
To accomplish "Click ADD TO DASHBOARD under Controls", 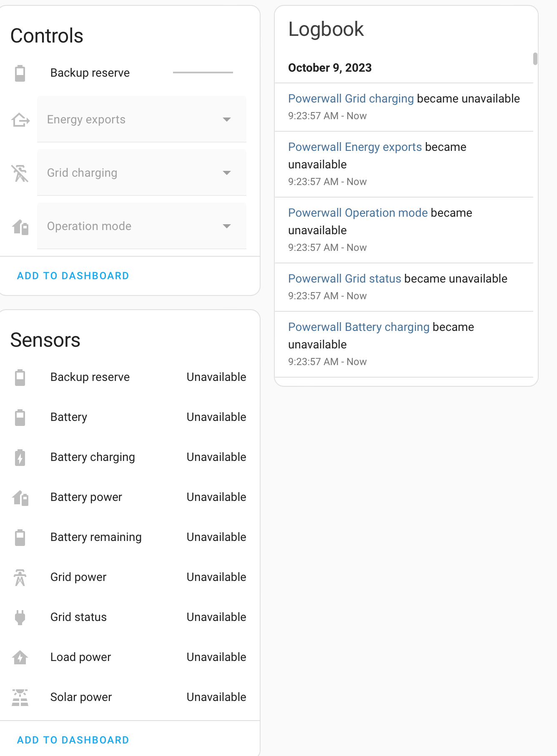I will click(73, 275).
